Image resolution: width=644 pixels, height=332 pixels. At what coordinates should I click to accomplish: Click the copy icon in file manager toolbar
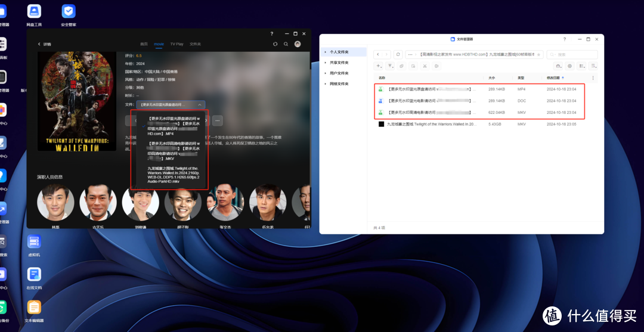402,66
